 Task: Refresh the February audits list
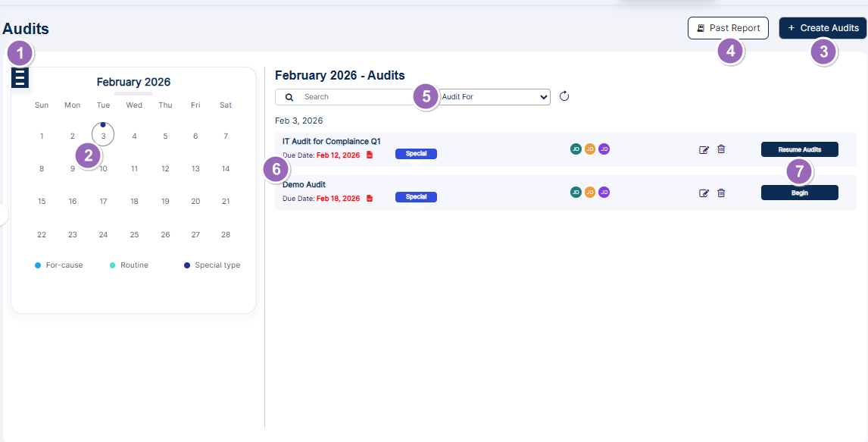[x=564, y=96]
